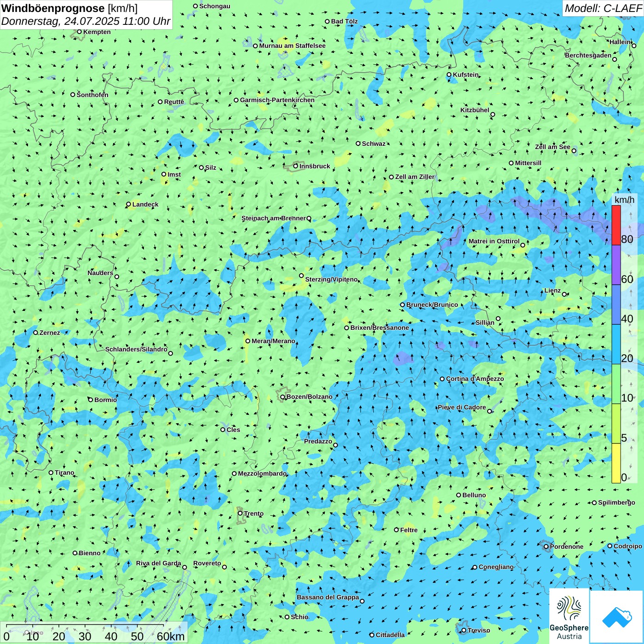Click the Berchtesgaden label
Image resolution: width=644 pixels, height=644 pixels.
[x=588, y=55]
